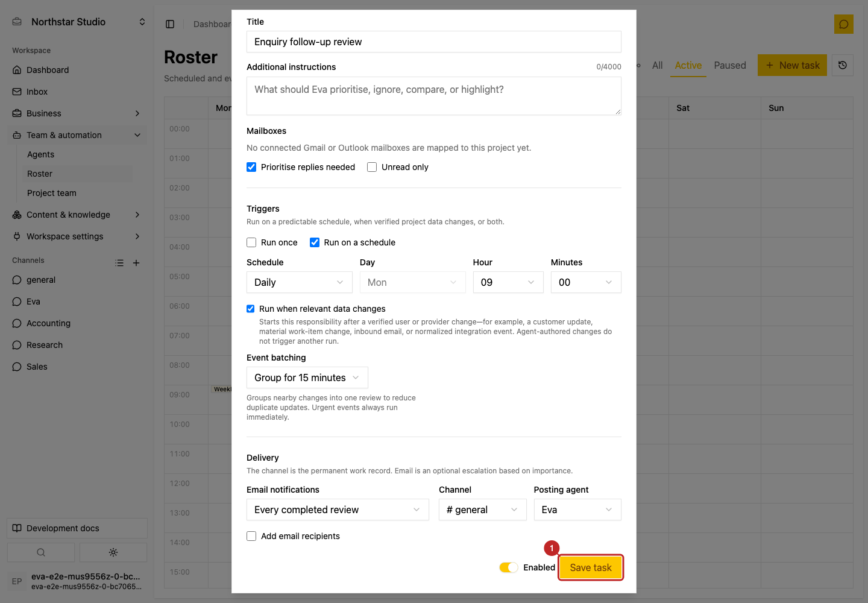Toggle Prioritise replies needed checkbox
Screen dimensions: 868x603
251,167
